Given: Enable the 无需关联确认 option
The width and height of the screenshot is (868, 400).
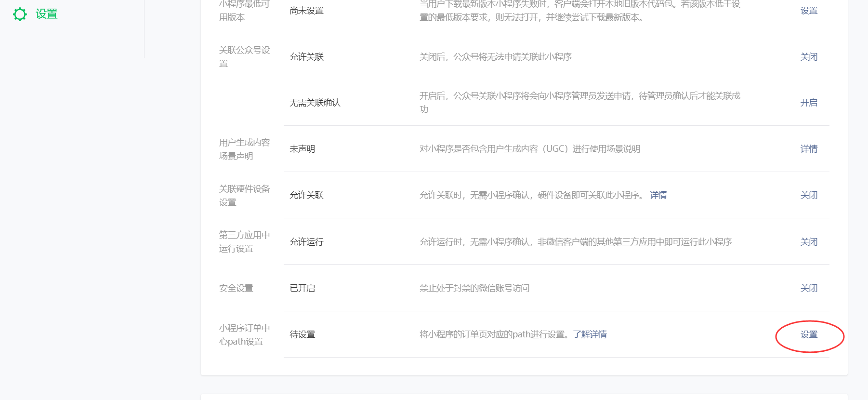Looking at the screenshot, I should 809,103.
